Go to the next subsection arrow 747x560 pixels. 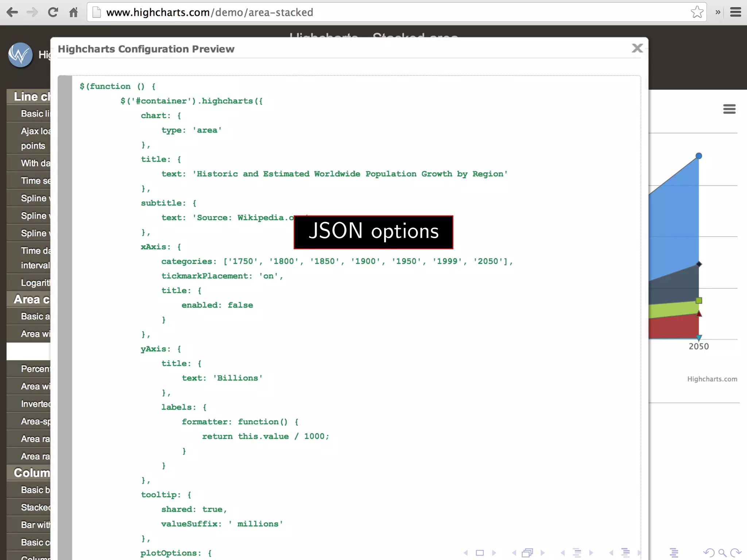click(591, 553)
